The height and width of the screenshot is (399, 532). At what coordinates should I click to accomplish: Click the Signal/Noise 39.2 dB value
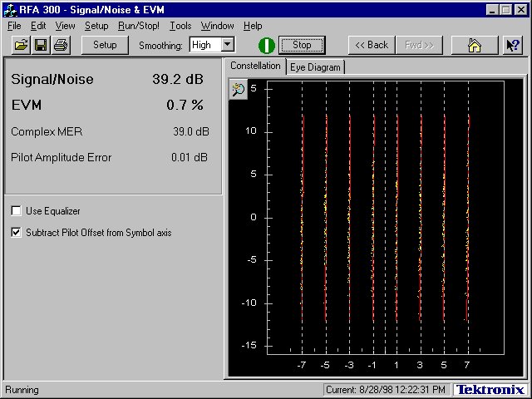[x=178, y=79]
